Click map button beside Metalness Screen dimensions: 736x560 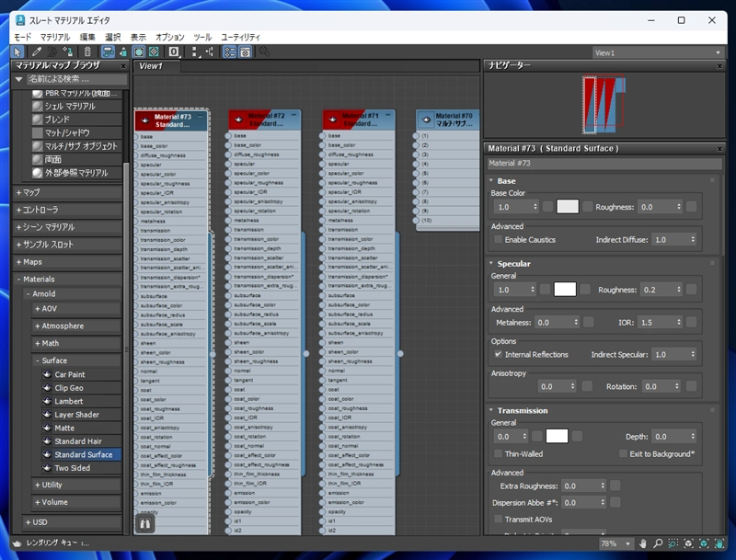coord(588,322)
